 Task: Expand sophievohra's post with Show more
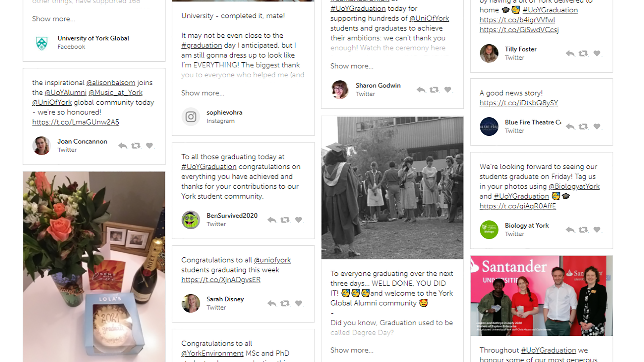[x=203, y=93]
